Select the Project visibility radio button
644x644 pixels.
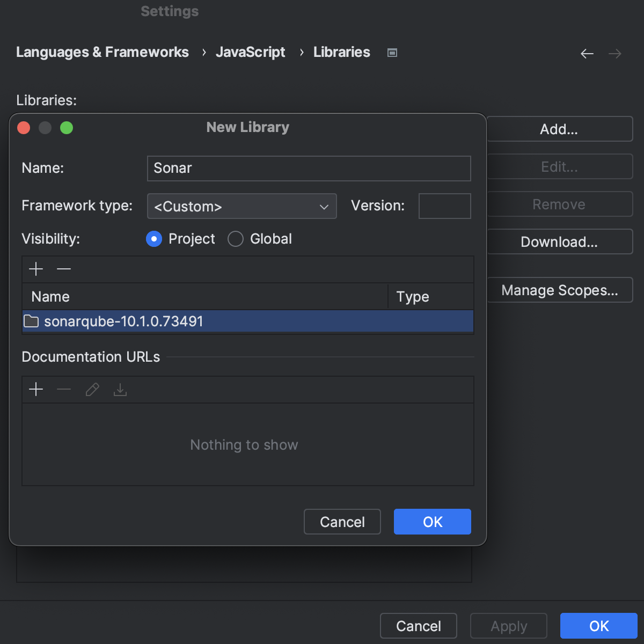coord(154,239)
